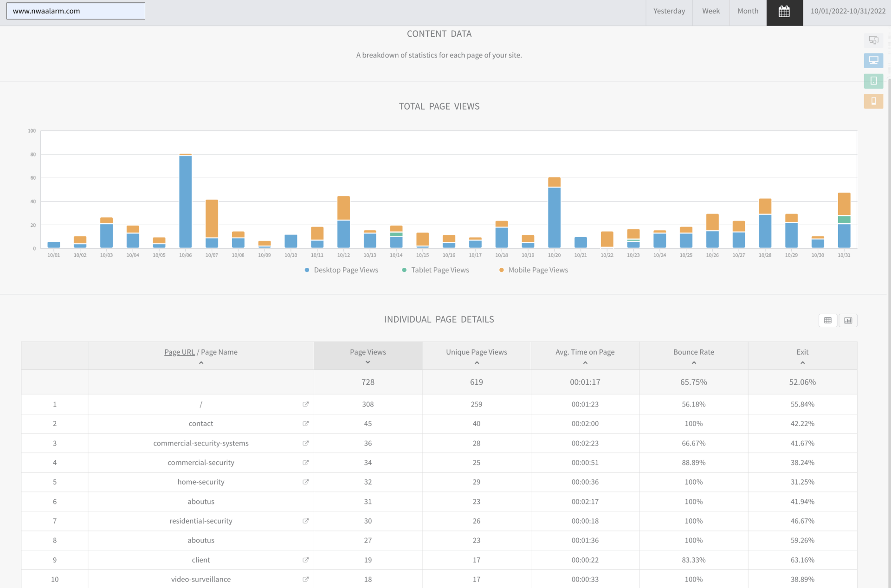The image size is (891, 588).
Task: Switch to table view icon
Action: pos(828,320)
